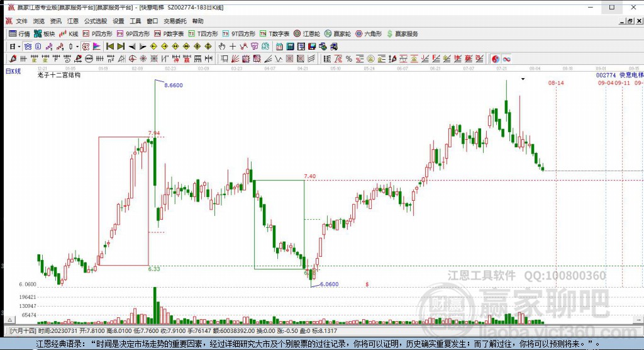Restore the inner chart window
Screen dimensions: 644x350
pyautogui.click(x=630, y=21)
